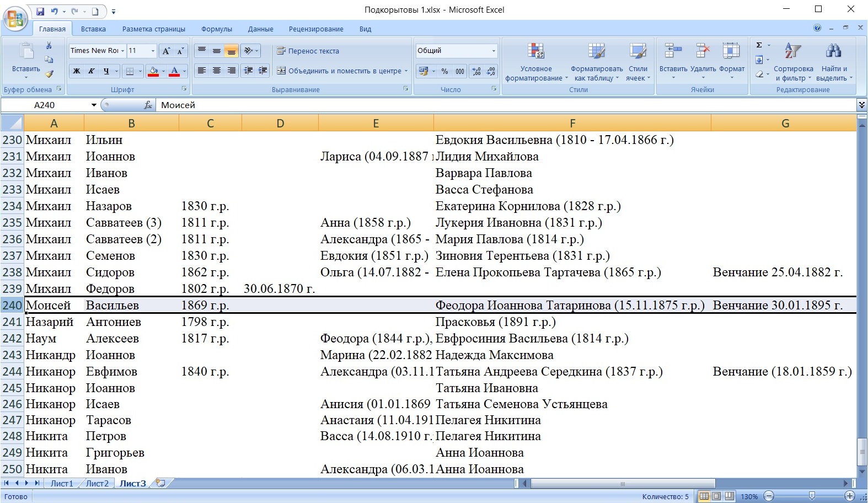
Task: Open the font size 11 dropdown
Action: 153,51
